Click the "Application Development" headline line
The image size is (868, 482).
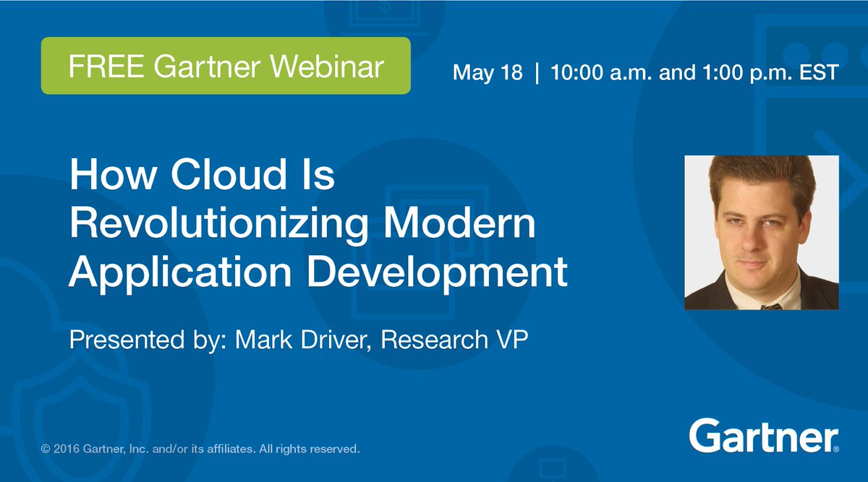(x=318, y=273)
